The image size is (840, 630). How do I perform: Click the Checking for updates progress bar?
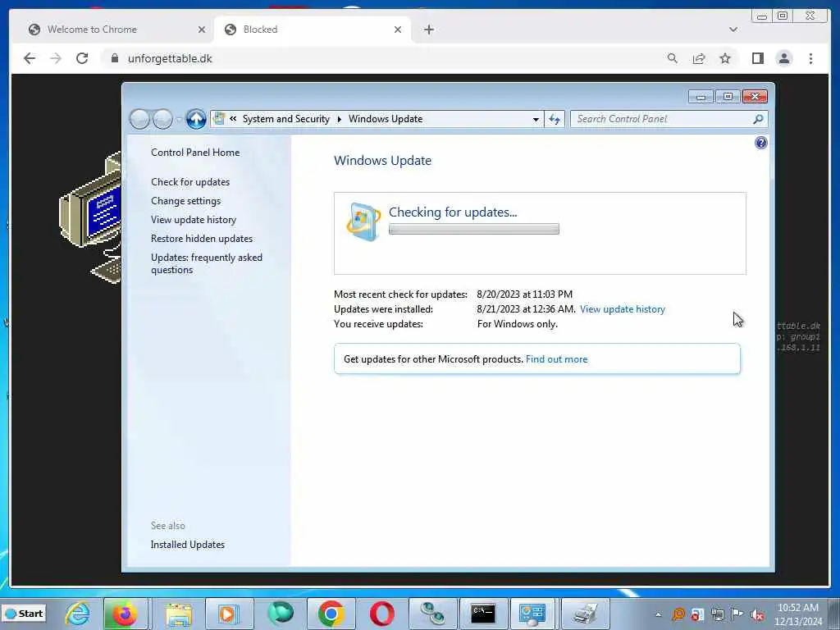(x=473, y=230)
